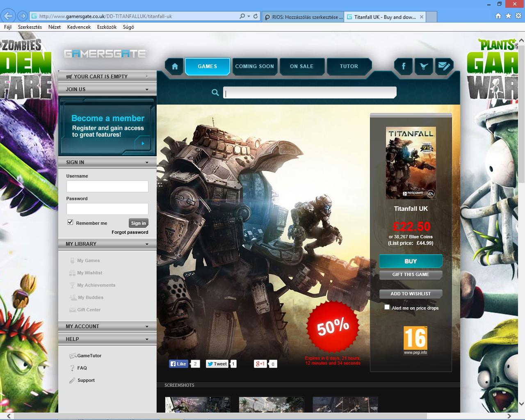Switch to RIOS Hozzászólás szerkesztése tab

[302, 17]
